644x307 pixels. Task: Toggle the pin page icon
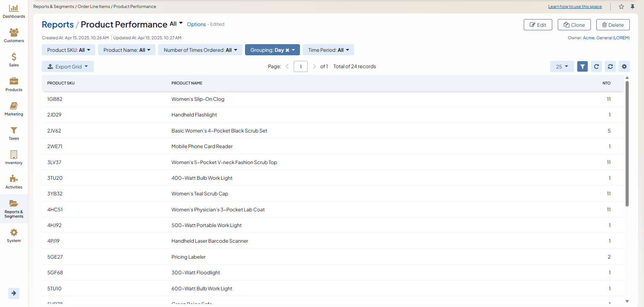[633, 7]
